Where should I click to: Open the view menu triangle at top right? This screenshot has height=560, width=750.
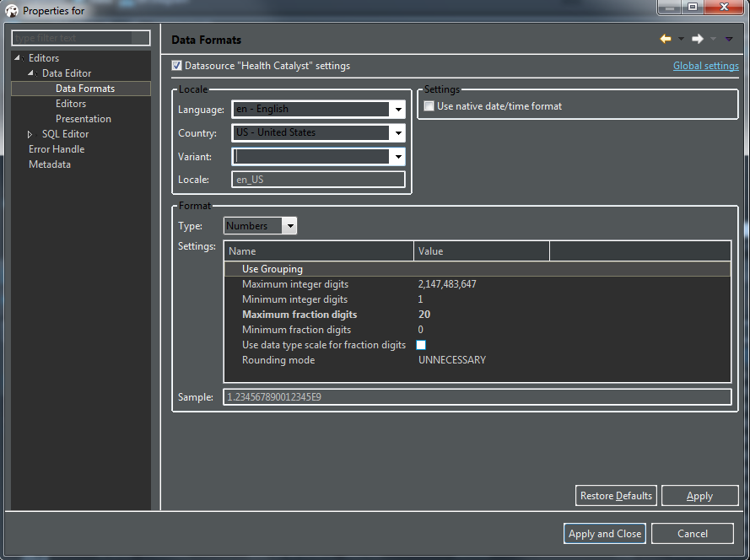[x=728, y=39]
